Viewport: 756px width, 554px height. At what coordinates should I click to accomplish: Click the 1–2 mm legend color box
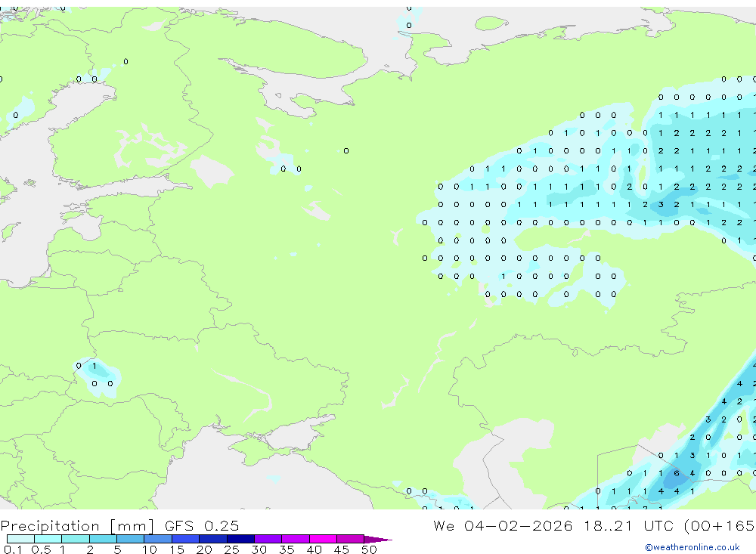pos(76,539)
